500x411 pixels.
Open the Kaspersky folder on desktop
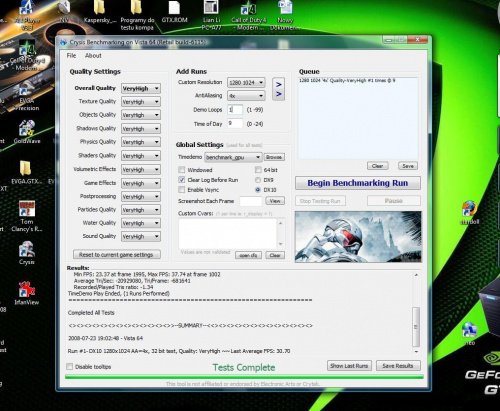click(99, 12)
